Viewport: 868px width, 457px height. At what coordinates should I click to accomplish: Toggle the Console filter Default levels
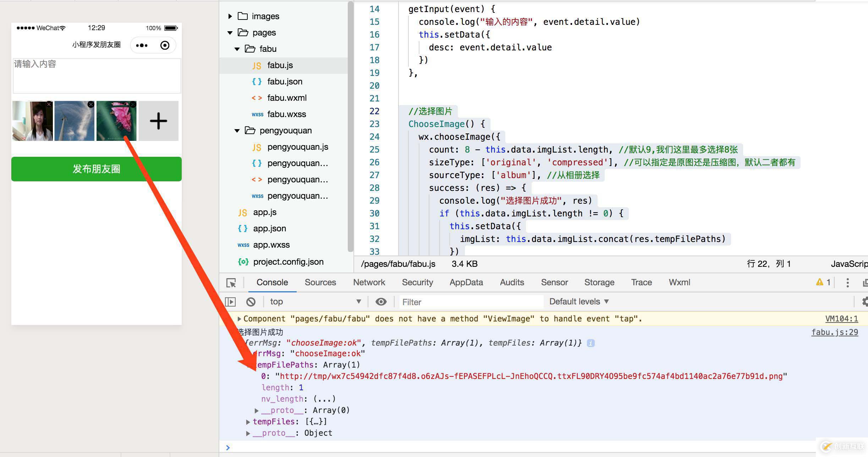pos(575,301)
